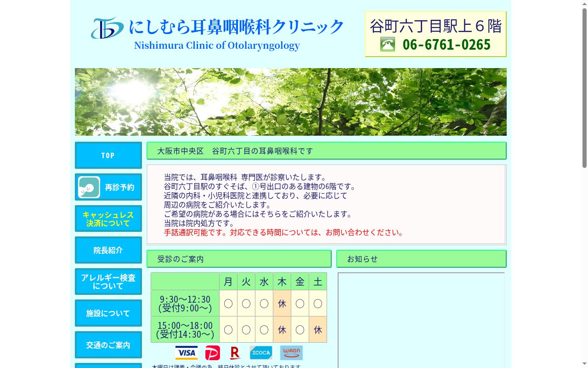Image resolution: width=588 pixels, height=368 pixels.
Task: Click the green telephone icon
Action: coord(388,44)
